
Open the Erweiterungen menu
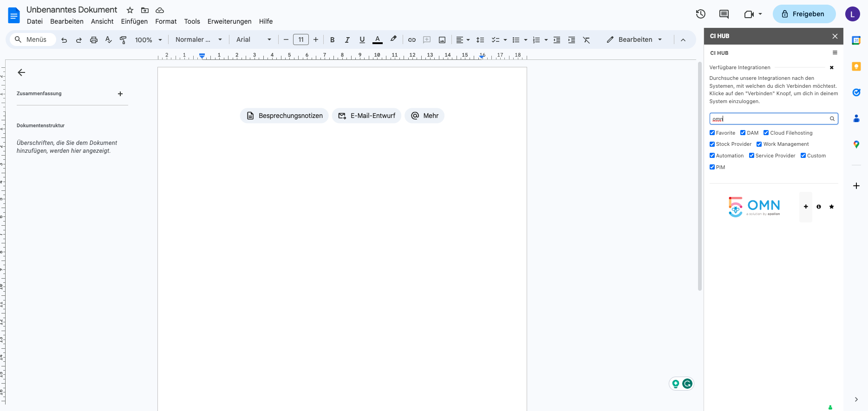pos(229,21)
